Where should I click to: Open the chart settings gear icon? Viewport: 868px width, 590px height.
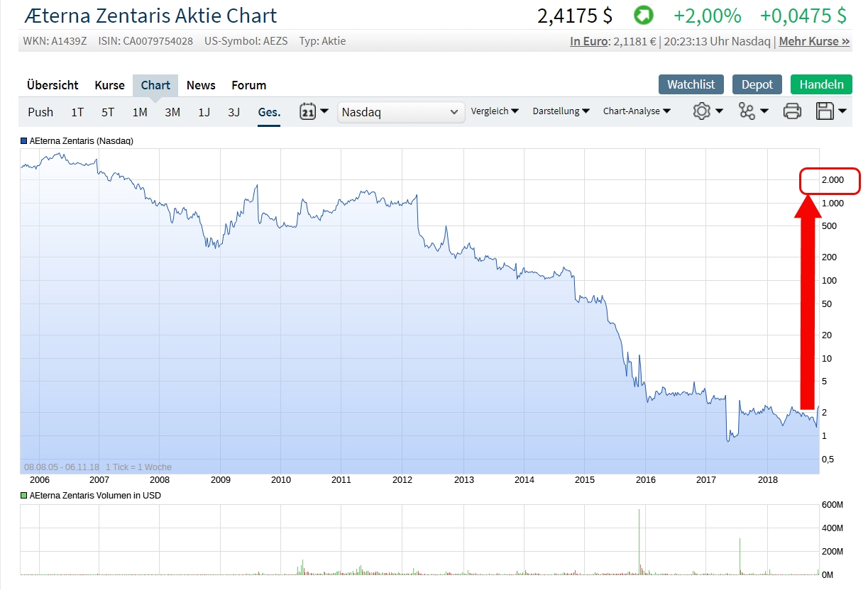pos(701,111)
